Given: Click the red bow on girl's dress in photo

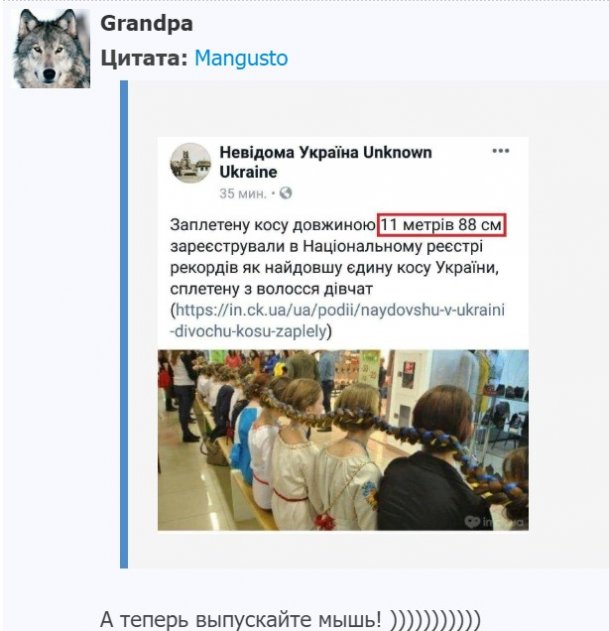Looking at the screenshot, I should pyautogui.click(x=325, y=521).
